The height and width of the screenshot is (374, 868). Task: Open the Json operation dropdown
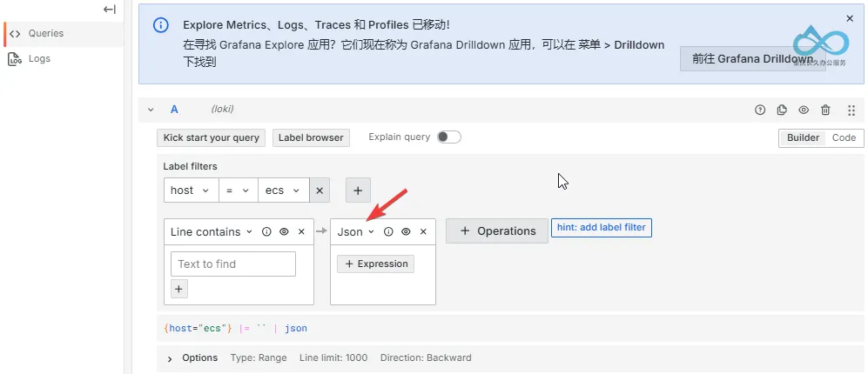(x=356, y=232)
